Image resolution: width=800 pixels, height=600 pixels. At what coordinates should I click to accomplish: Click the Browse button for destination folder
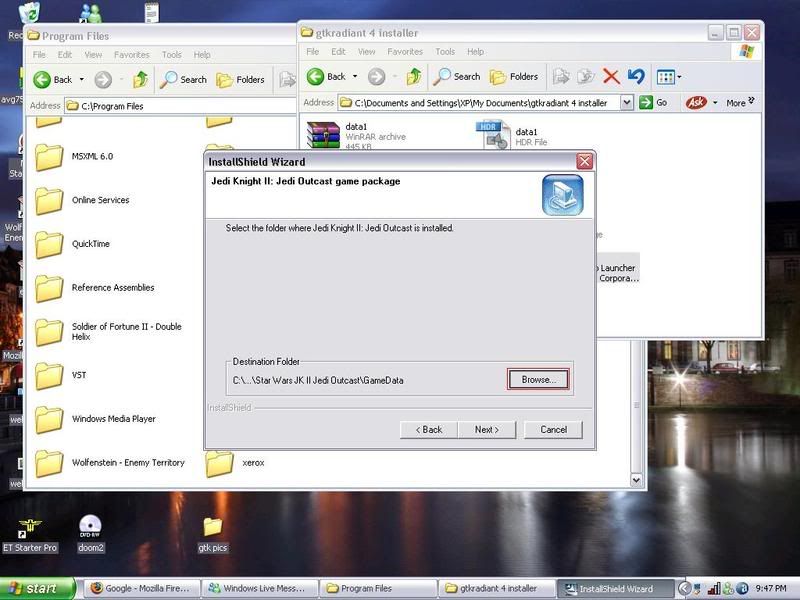coord(538,380)
